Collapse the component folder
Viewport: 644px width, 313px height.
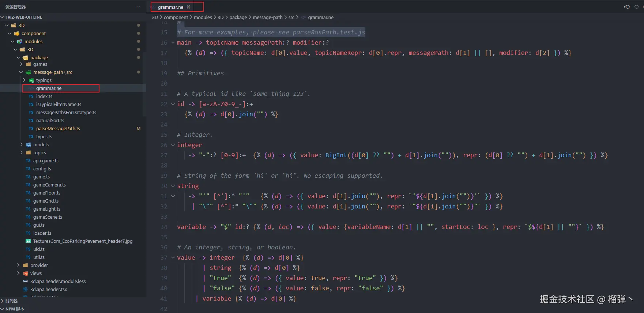(x=10, y=33)
